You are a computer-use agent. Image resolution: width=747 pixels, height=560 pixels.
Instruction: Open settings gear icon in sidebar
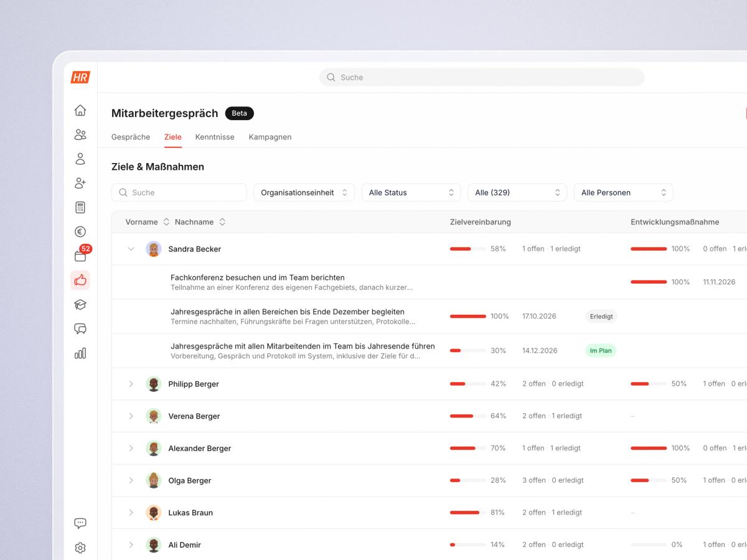click(80, 548)
